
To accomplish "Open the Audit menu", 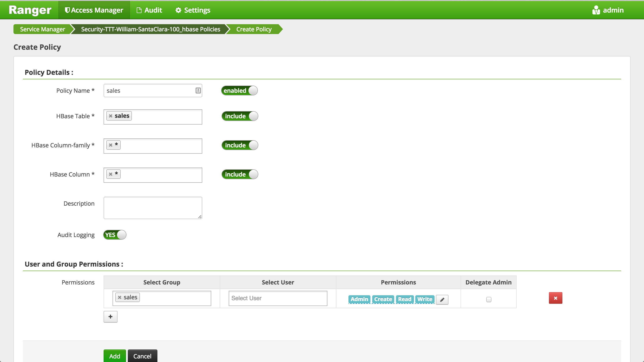I will [149, 10].
